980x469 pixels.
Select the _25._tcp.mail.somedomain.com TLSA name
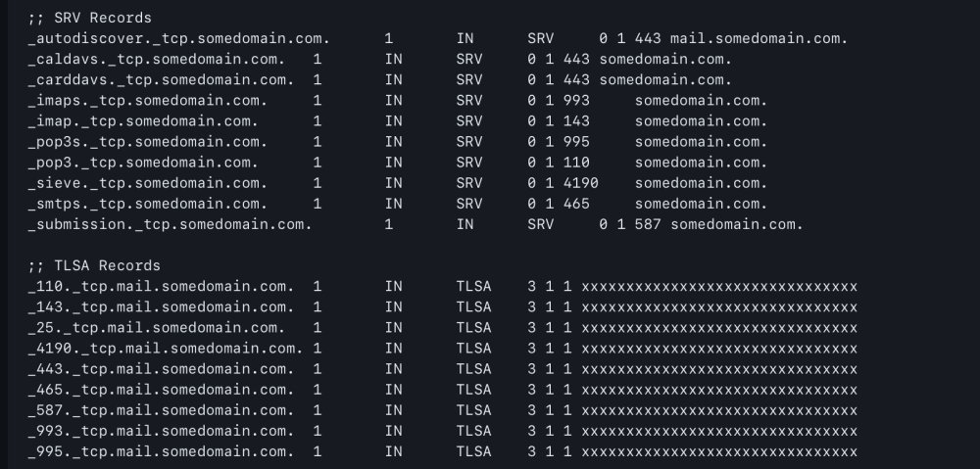[156, 328]
